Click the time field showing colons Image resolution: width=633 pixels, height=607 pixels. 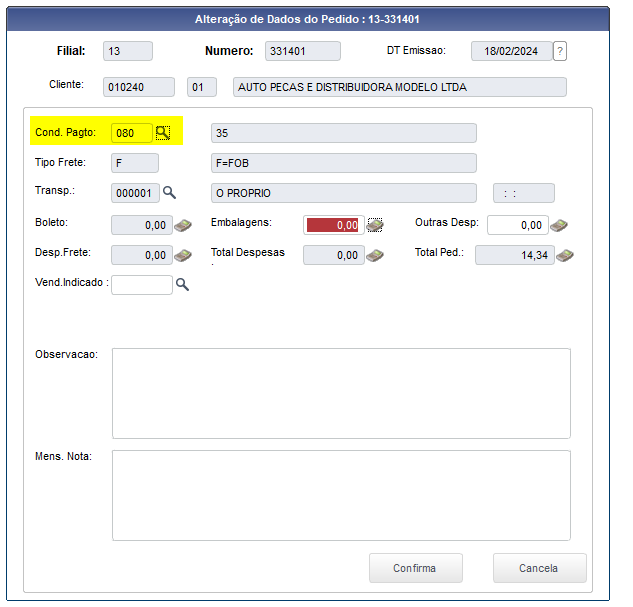(x=524, y=193)
